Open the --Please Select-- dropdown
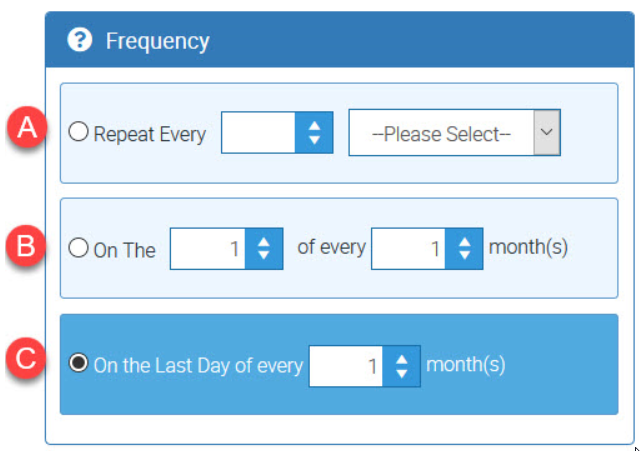This screenshot has height=451, width=644. (x=440, y=133)
